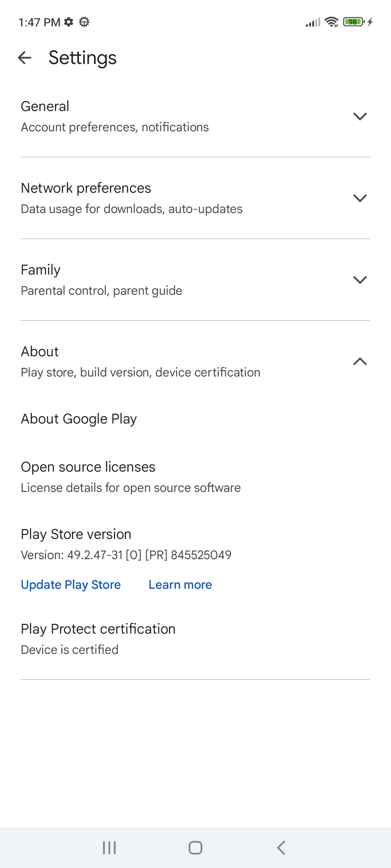The width and height of the screenshot is (391, 868).
Task: Tap the Play Store version entry
Action: tap(76, 534)
